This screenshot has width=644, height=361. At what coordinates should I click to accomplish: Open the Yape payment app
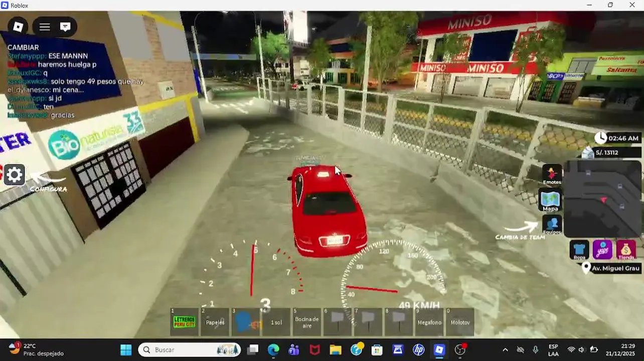click(x=602, y=250)
